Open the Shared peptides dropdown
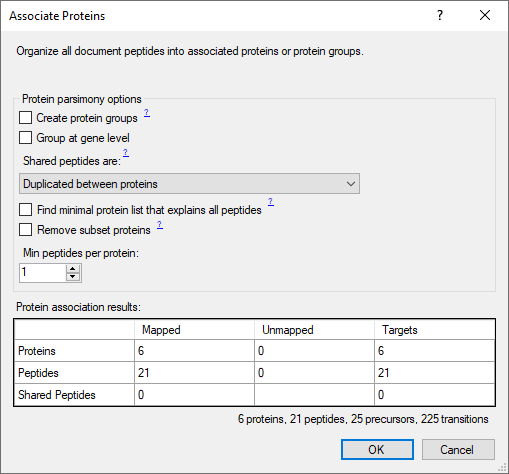The image size is (509, 474). 189,184
